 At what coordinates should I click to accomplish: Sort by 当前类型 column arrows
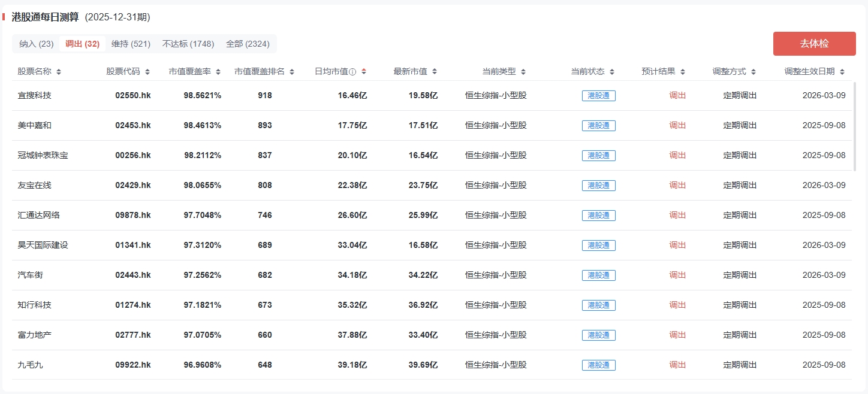click(523, 72)
